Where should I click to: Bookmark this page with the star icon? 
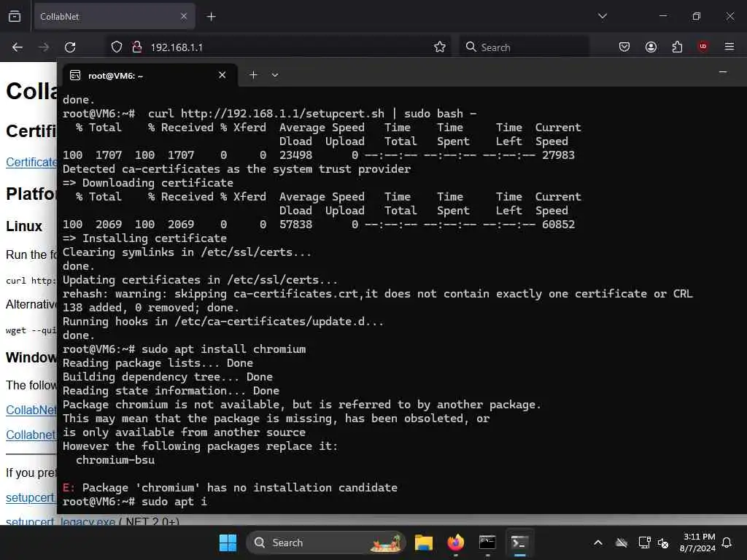(x=440, y=47)
